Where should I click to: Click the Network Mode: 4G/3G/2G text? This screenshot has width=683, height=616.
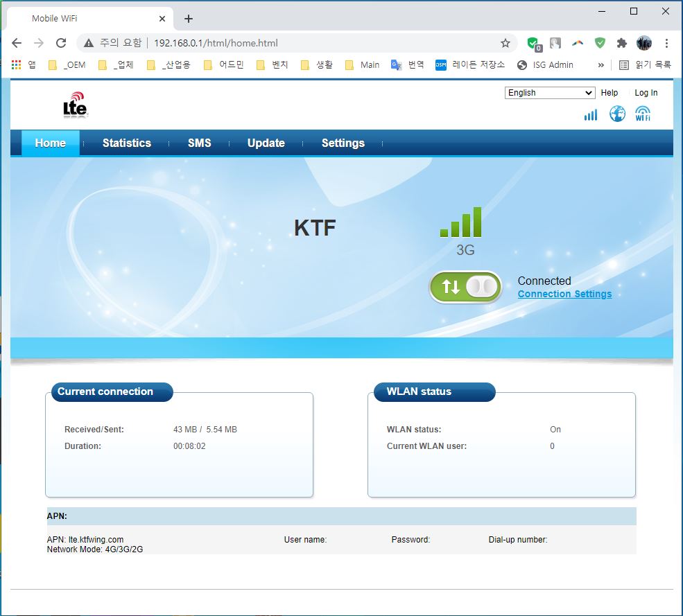95,549
